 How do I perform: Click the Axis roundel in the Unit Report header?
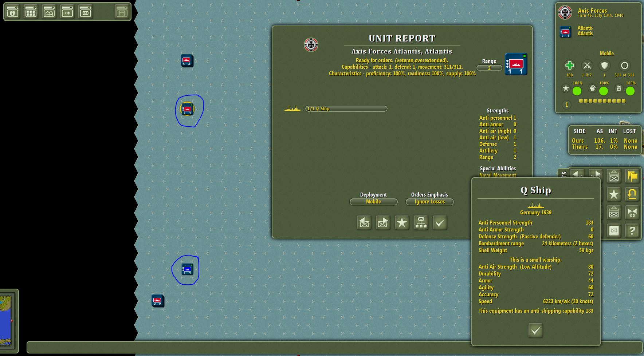click(x=311, y=44)
